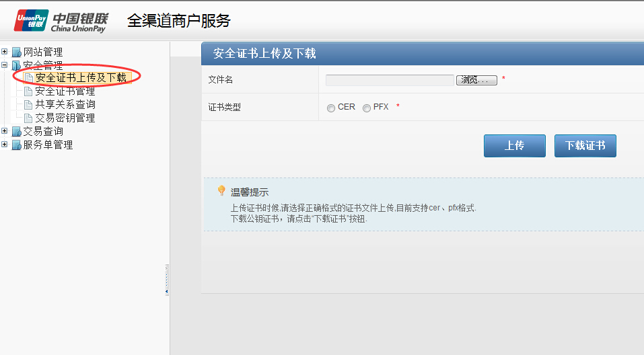Expand the 交易查询 tree node

(x=5, y=131)
